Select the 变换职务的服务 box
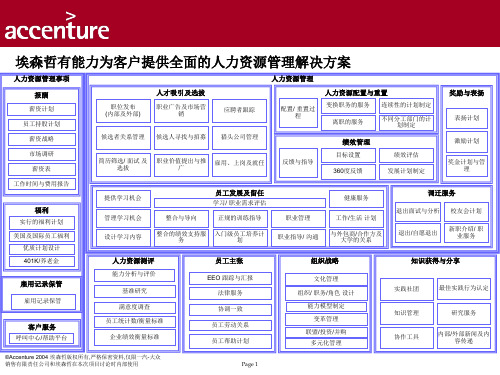Image resolution: width=500 pixels, height=375 pixels. tap(348, 105)
